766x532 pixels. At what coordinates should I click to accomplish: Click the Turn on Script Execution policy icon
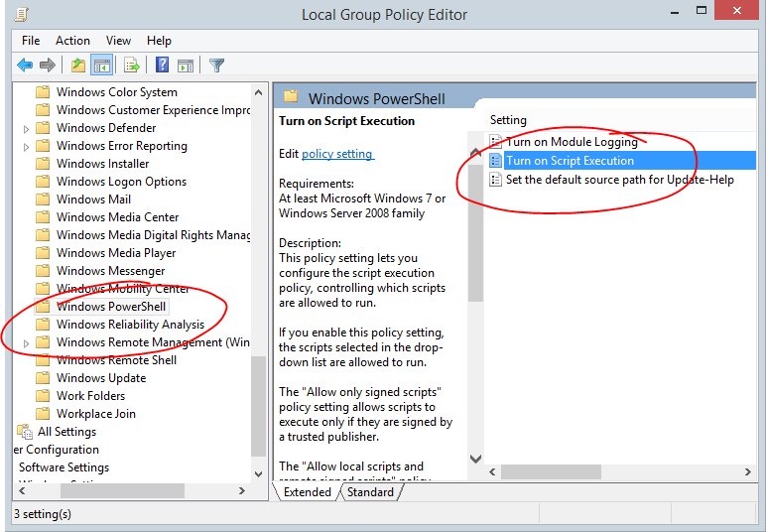[495, 160]
